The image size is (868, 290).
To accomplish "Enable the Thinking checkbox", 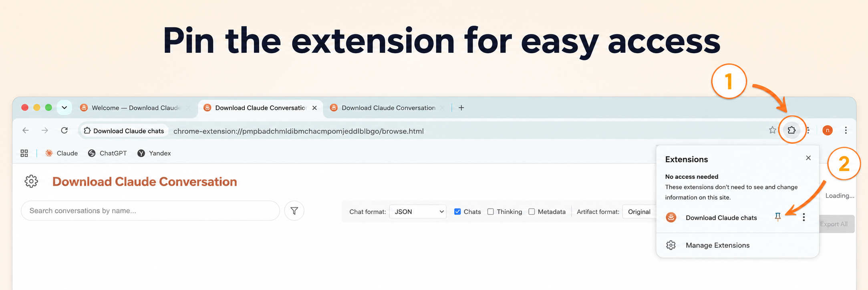I will 491,212.
